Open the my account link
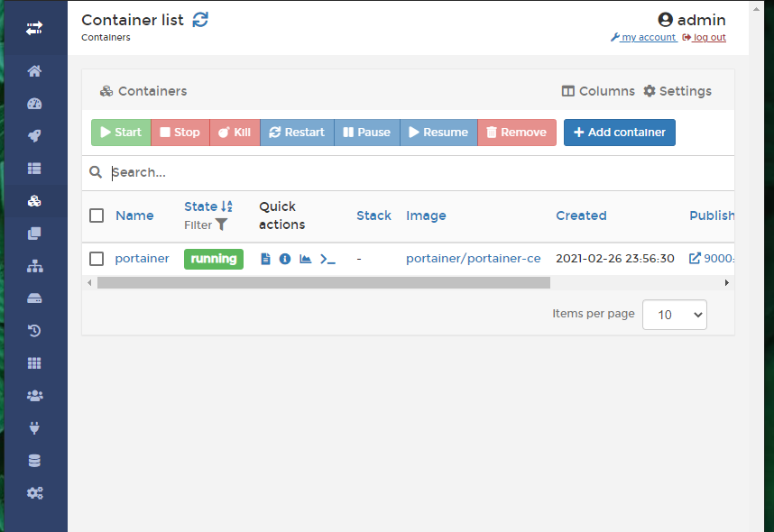 pos(643,38)
